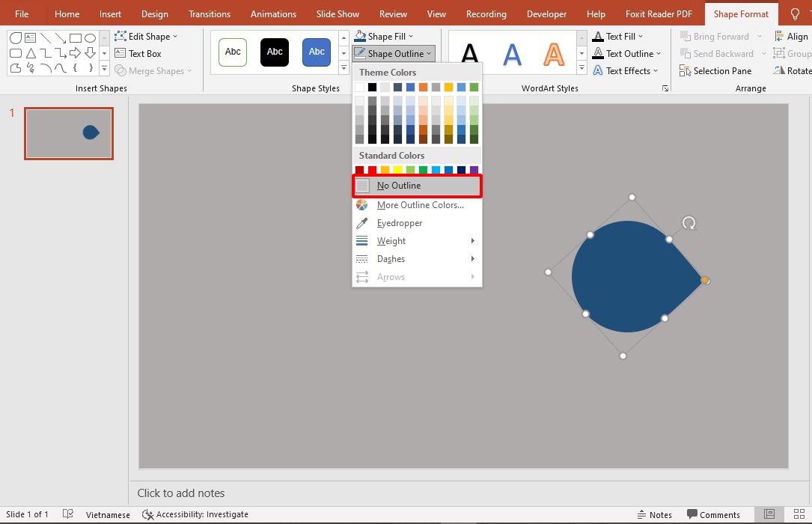This screenshot has height=524, width=812.
Task: Choose No Outline from the menu
Action: click(400, 185)
